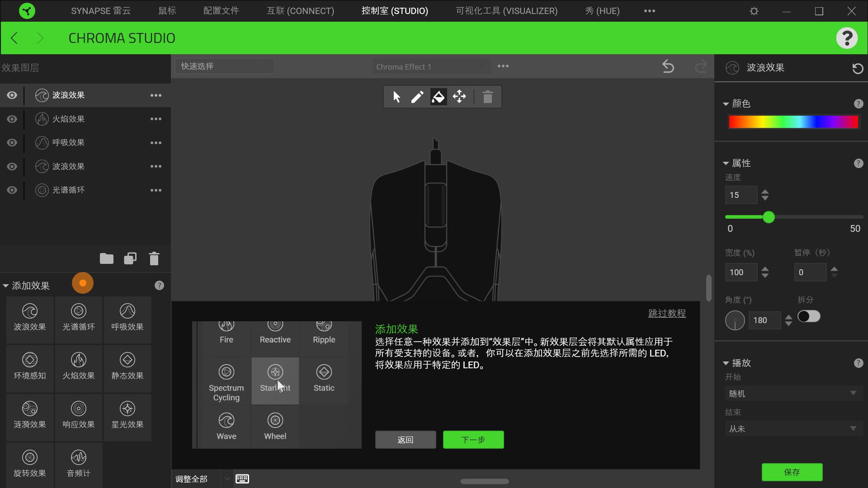
Task: Select the pencil drawing tool above the mouse
Action: click(417, 96)
